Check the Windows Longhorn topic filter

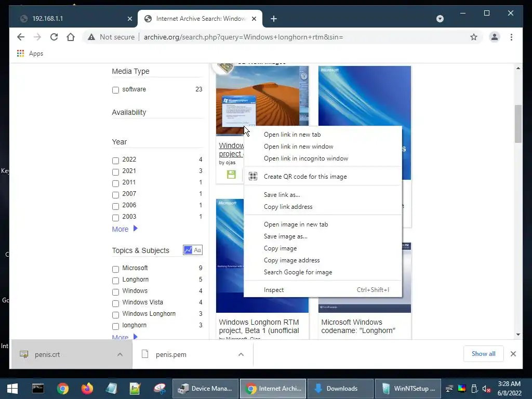[x=115, y=315]
